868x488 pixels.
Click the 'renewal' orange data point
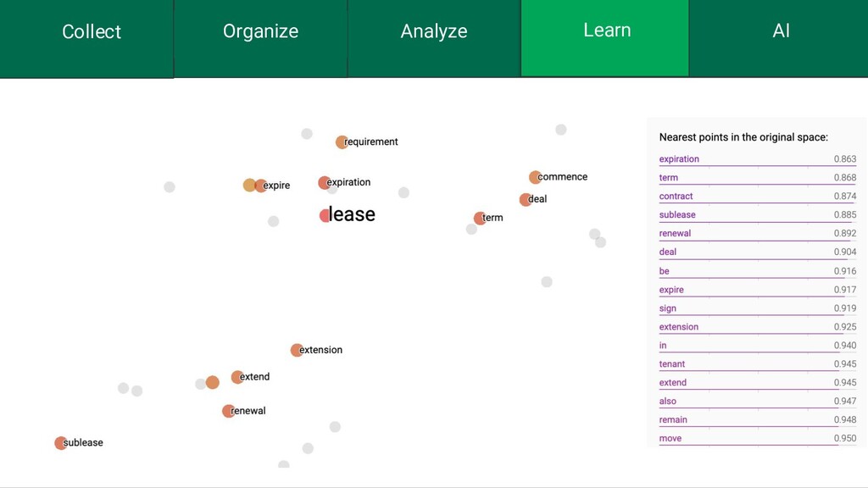click(228, 411)
